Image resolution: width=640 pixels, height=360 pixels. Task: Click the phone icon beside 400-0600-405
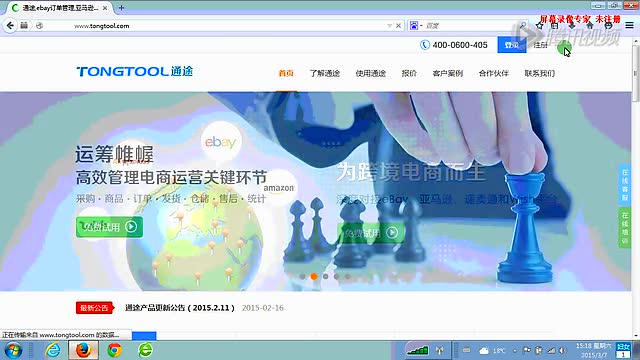point(425,45)
